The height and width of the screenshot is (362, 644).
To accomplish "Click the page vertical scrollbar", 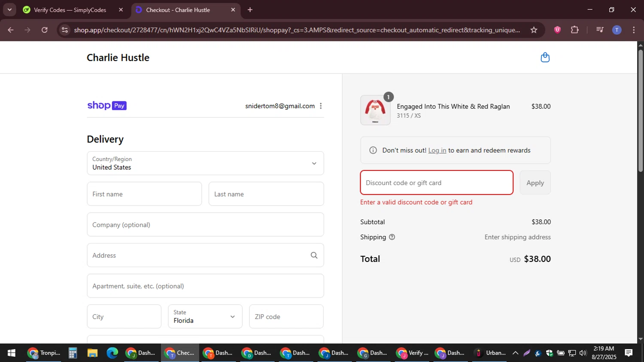I will click(x=641, y=112).
